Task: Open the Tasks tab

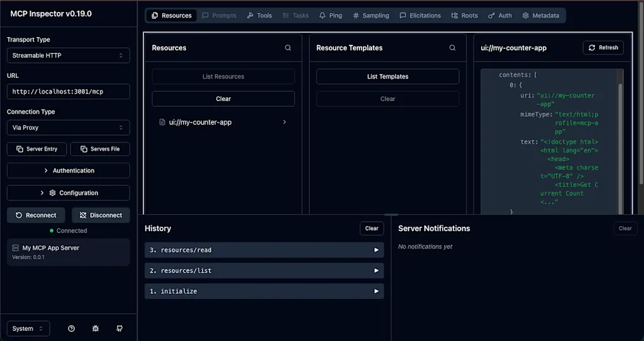Action: point(296,16)
